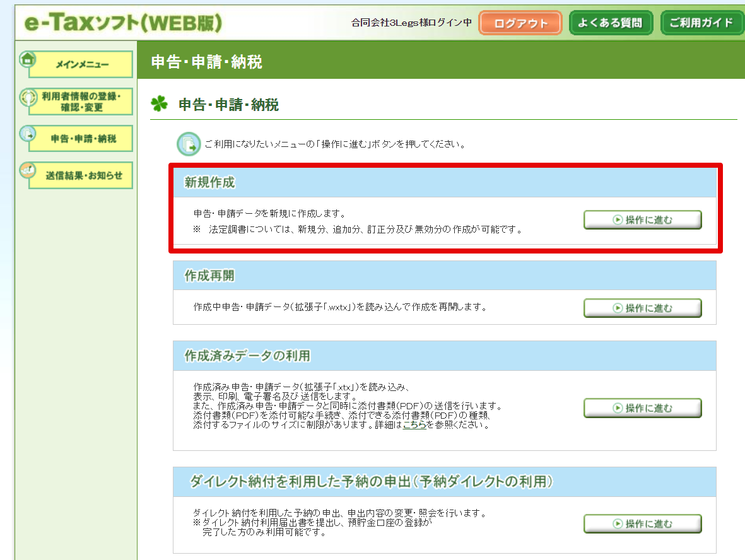Click 操作に進む for ダイレクト納付 予納の申出
The height and width of the screenshot is (560, 745).
[642, 524]
